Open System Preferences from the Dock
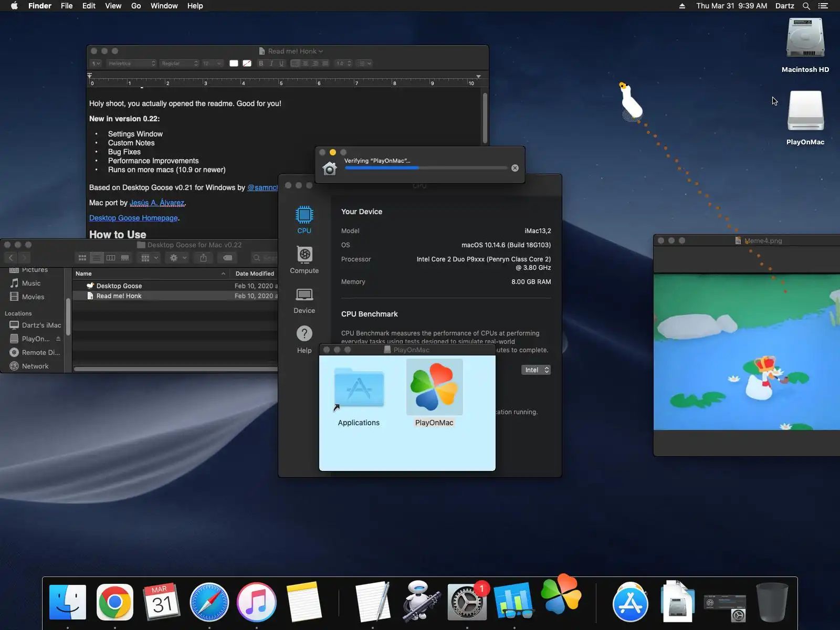 pos(467,602)
